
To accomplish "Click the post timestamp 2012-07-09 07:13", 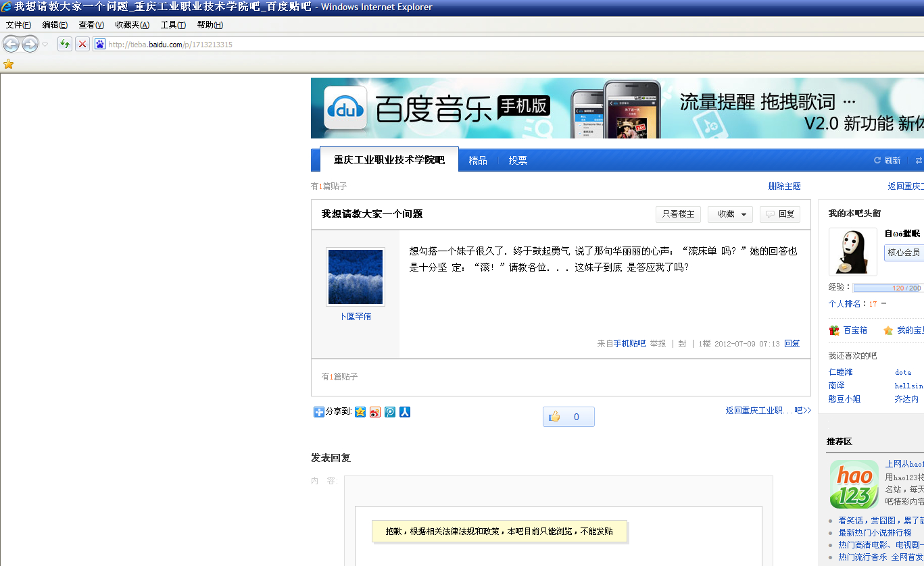I will 747,344.
